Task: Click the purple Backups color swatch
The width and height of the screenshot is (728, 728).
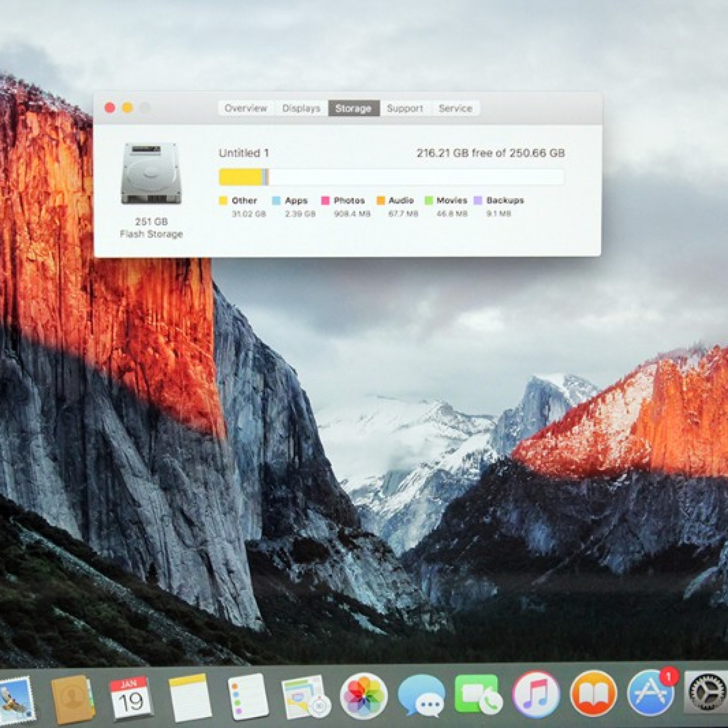Action: click(x=478, y=201)
